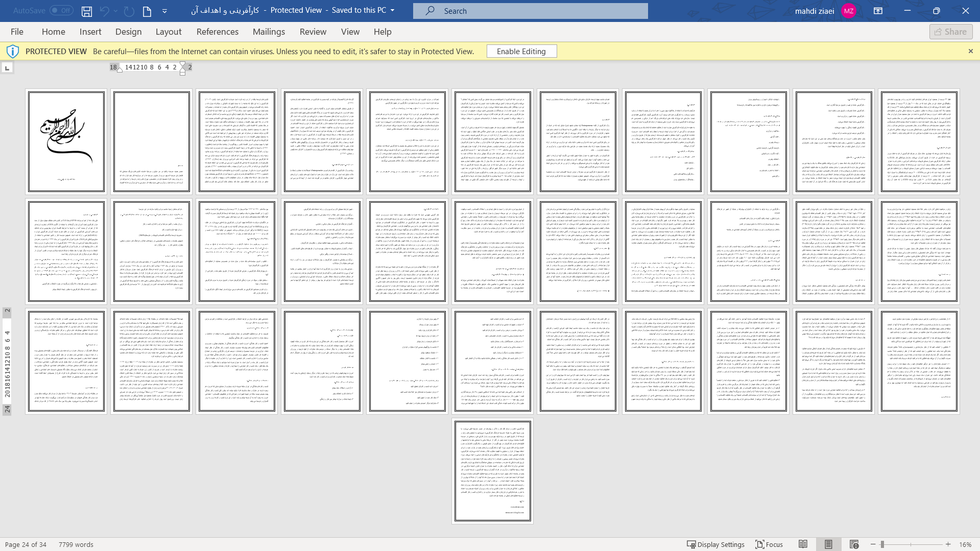Screen dimensions: 980x551
Task: Click the Enable Editing button
Action: click(521, 51)
